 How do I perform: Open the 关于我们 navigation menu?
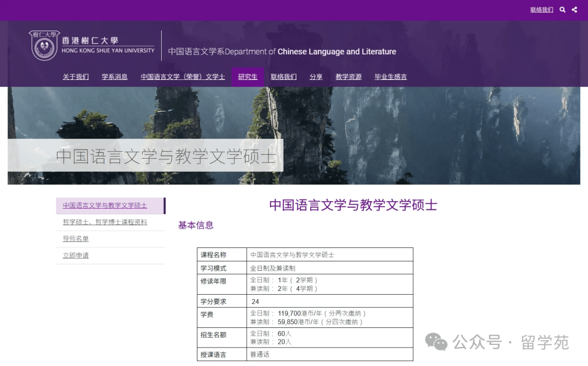pyautogui.click(x=76, y=77)
